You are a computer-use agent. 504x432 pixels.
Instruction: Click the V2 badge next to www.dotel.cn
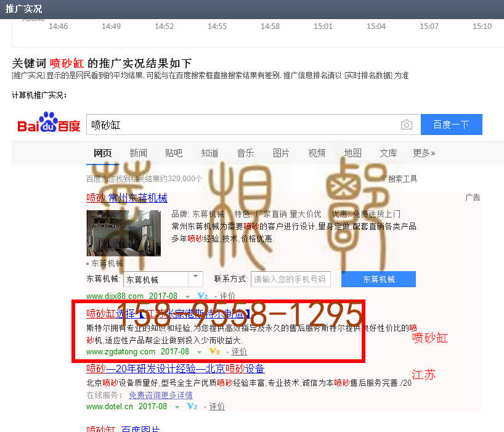(192, 406)
